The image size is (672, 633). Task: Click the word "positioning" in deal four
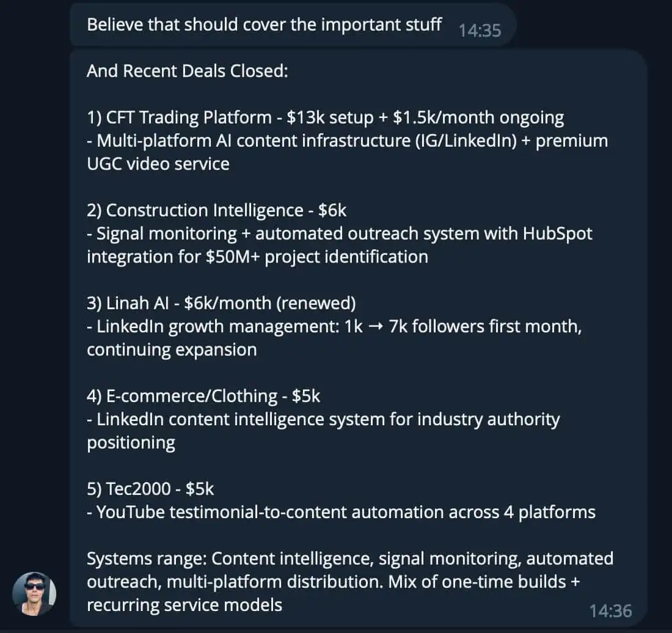click(131, 442)
